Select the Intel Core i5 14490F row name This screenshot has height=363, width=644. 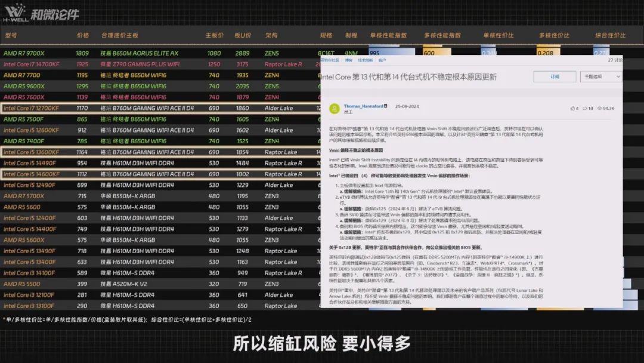click(30, 163)
